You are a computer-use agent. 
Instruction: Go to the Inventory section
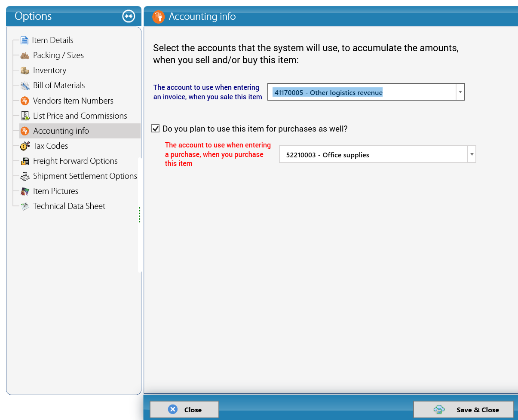point(49,71)
